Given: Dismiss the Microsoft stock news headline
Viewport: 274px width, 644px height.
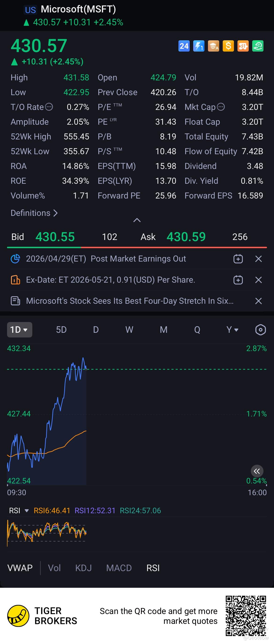Looking at the screenshot, I should [259, 301].
